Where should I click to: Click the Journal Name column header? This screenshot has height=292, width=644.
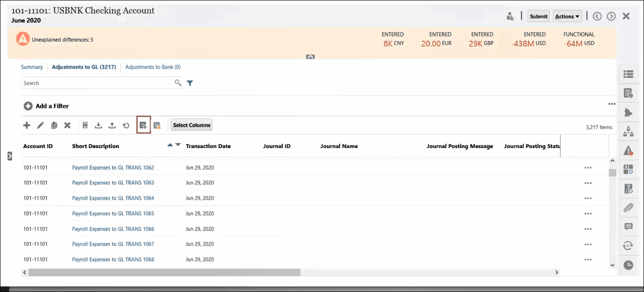click(339, 146)
